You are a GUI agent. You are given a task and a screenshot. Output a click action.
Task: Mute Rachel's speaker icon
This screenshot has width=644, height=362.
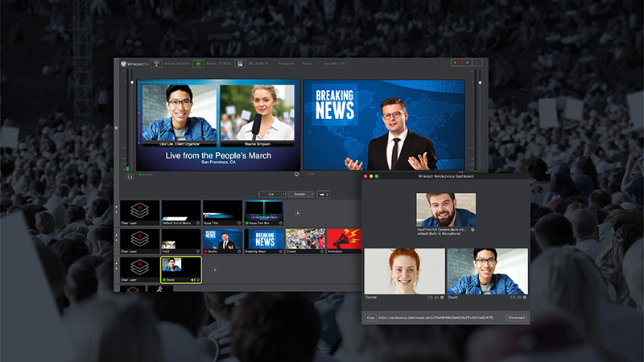point(436,297)
